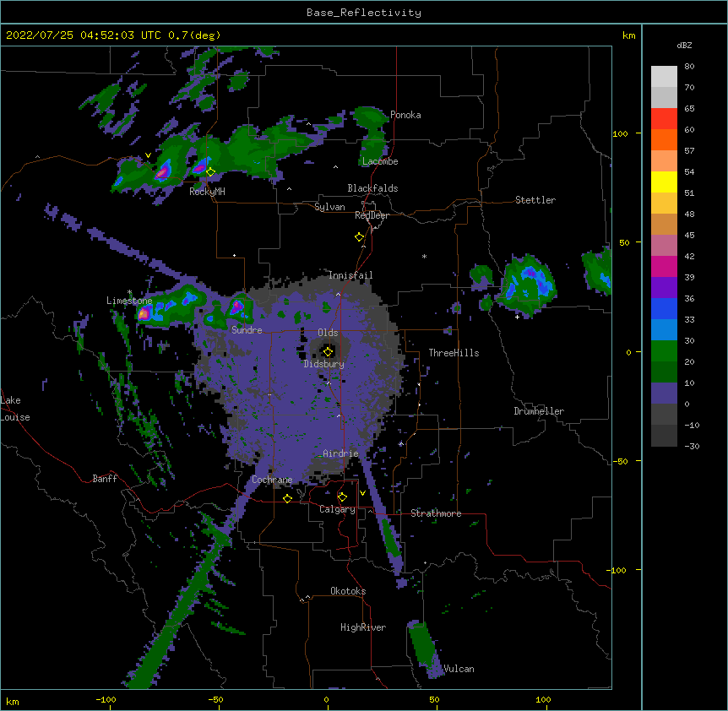Select the light gray 80 dBZ legend swatch
The image size is (728, 711).
664,77
